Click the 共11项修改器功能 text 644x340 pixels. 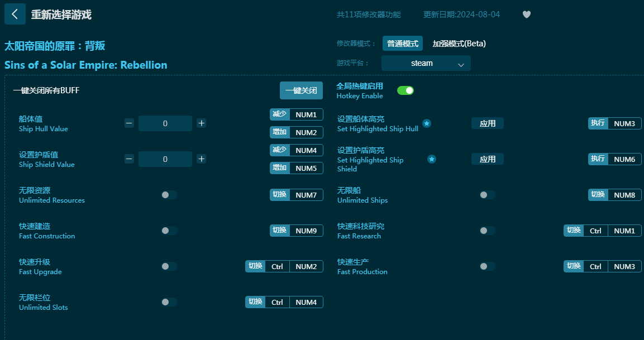point(369,15)
